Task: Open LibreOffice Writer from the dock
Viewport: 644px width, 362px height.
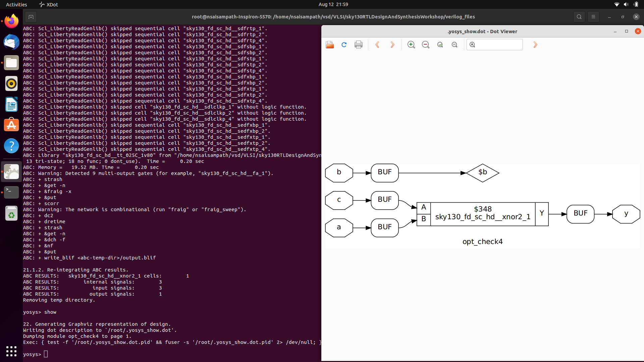Action: [x=11, y=105]
